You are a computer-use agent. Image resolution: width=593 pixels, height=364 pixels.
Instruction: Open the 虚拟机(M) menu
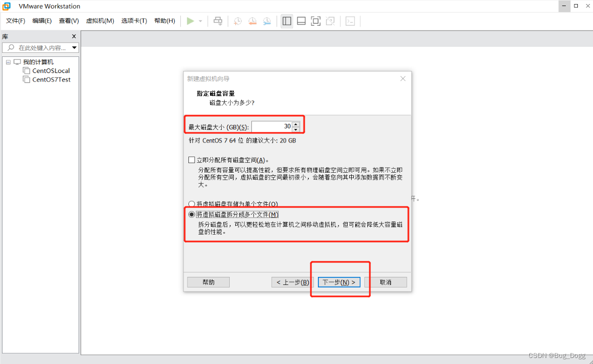pos(100,21)
